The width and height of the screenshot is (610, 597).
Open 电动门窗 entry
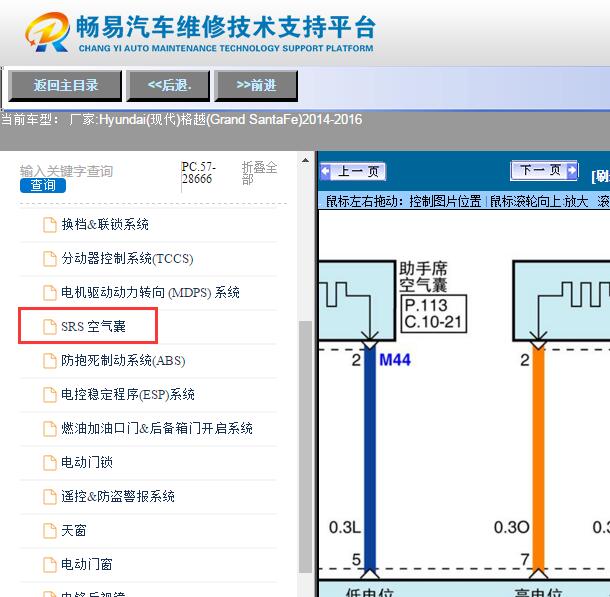[x=87, y=565]
